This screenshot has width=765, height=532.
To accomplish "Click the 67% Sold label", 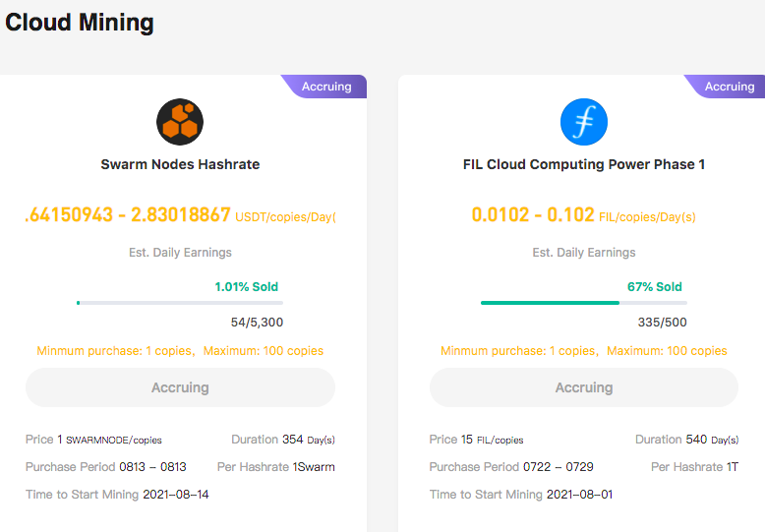I will (654, 286).
